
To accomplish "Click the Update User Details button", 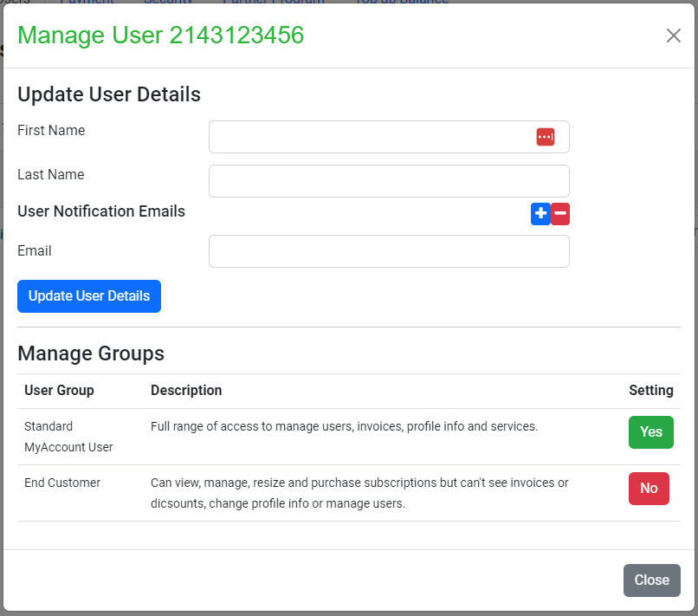I will [89, 296].
